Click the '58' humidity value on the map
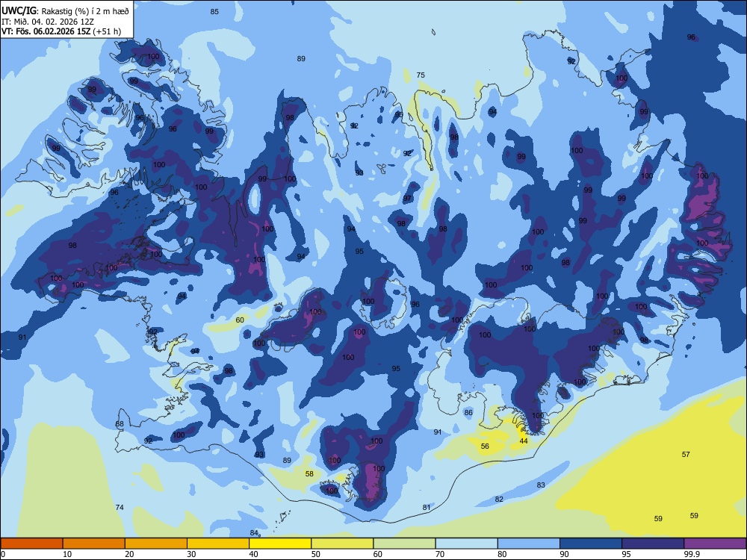 point(310,474)
